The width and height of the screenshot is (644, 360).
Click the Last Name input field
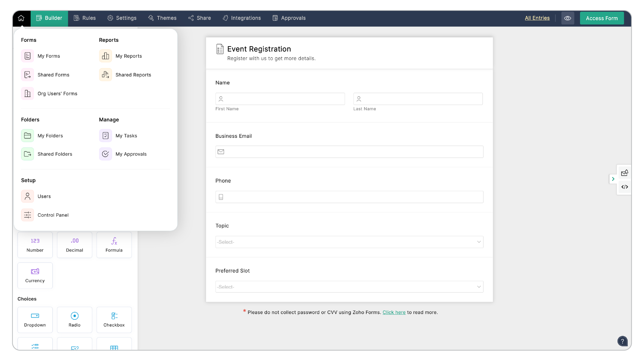pyautogui.click(x=418, y=99)
